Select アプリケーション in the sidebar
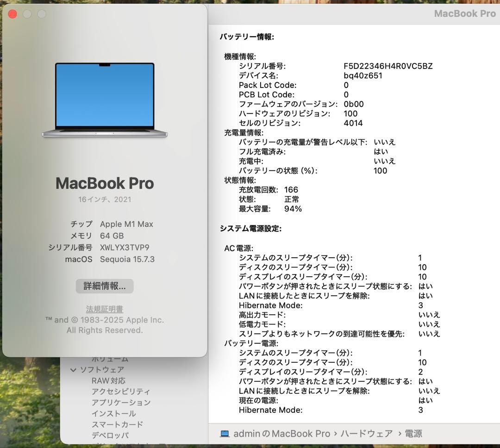 (x=121, y=402)
